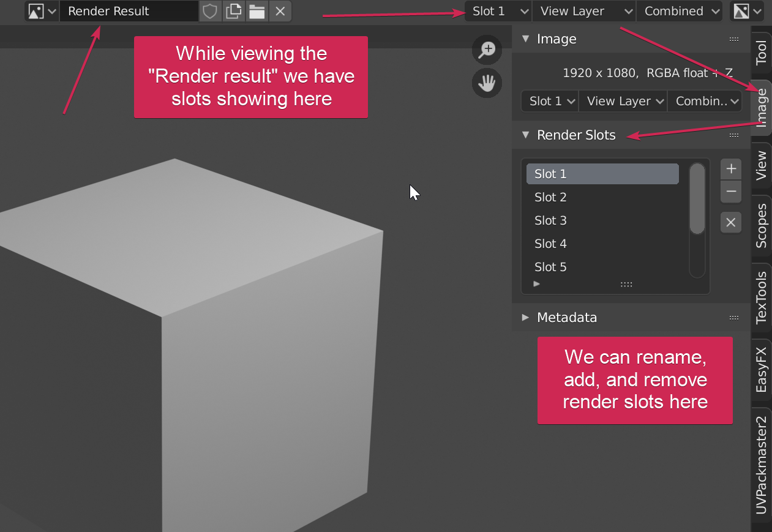This screenshot has width=772, height=532.
Task: Switch to the View tab
Action: pyautogui.click(x=761, y=165)
